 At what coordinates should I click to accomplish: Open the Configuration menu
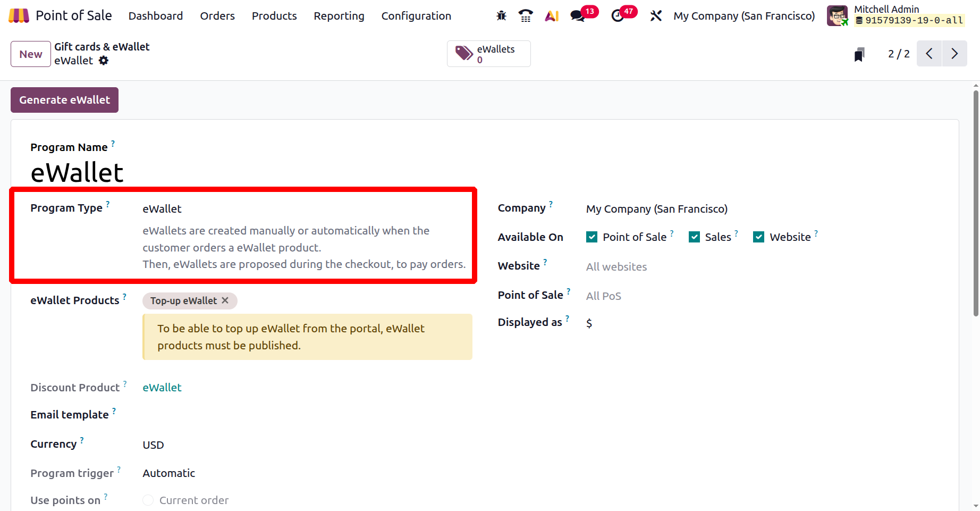[x=416, y=15]
